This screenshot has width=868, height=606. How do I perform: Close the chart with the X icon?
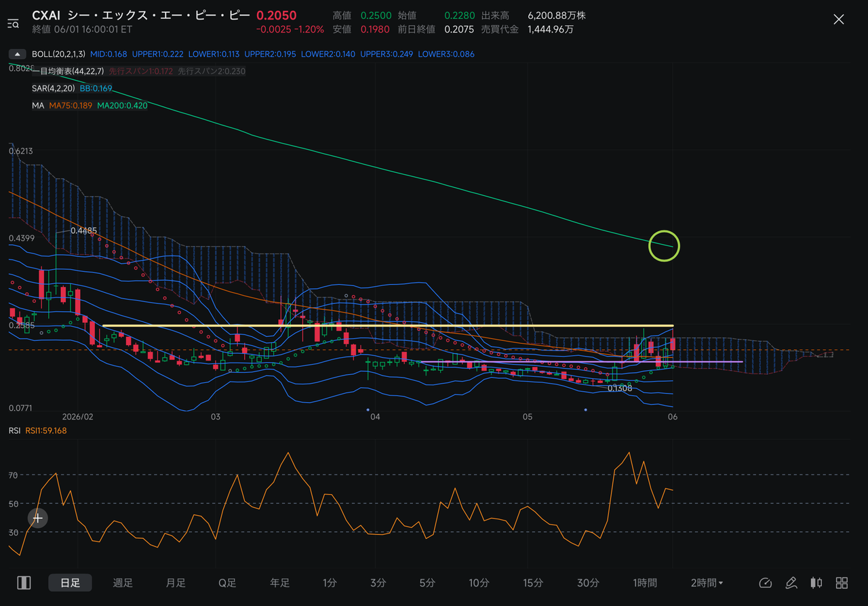point(839,19)
